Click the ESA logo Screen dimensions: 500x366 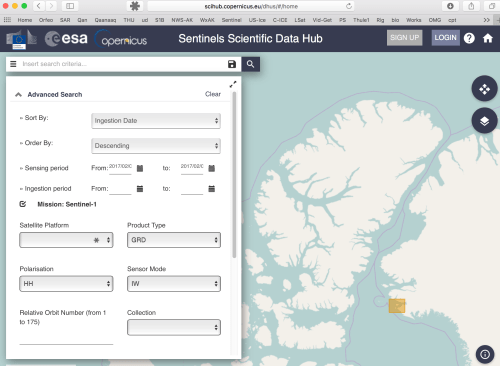click(66, 39)
